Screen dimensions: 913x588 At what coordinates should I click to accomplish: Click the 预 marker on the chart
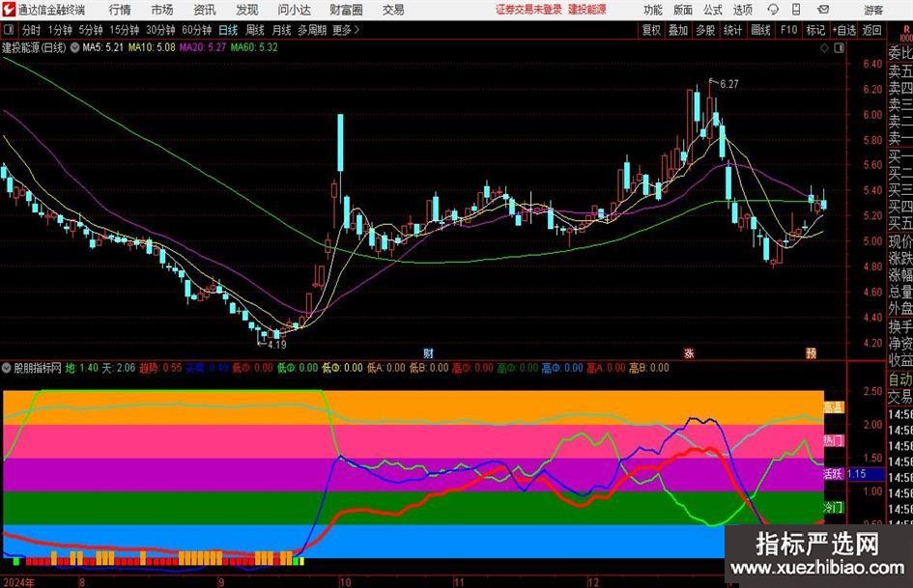coord(811,352)
